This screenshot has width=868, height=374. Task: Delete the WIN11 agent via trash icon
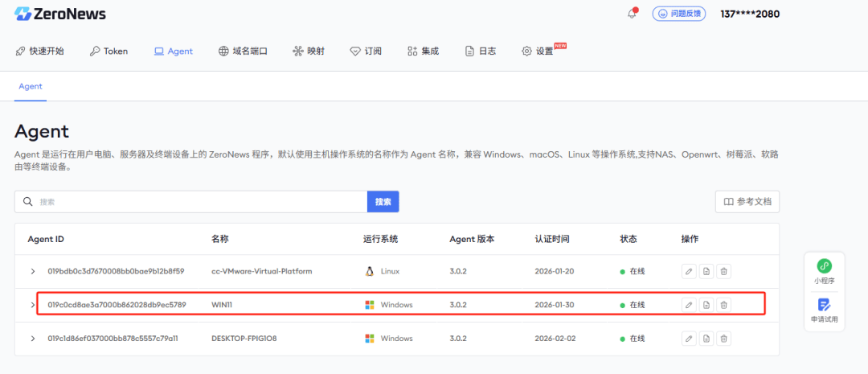point(724,305)
